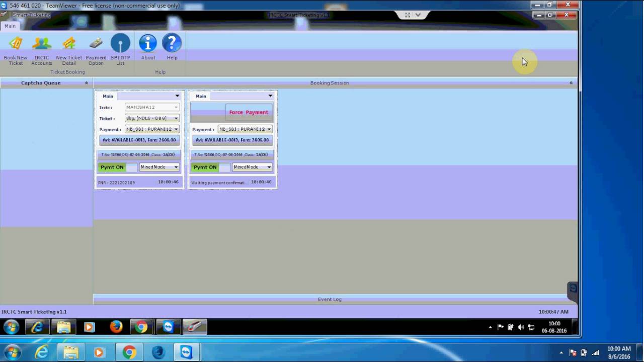Open Firefox on the remote taskbar
The image size is (644, 362).
point(116,327)
